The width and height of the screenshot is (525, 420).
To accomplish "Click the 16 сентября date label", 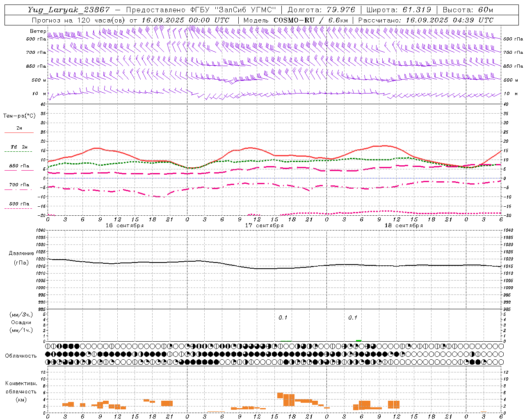I will [x=125, y=226].
